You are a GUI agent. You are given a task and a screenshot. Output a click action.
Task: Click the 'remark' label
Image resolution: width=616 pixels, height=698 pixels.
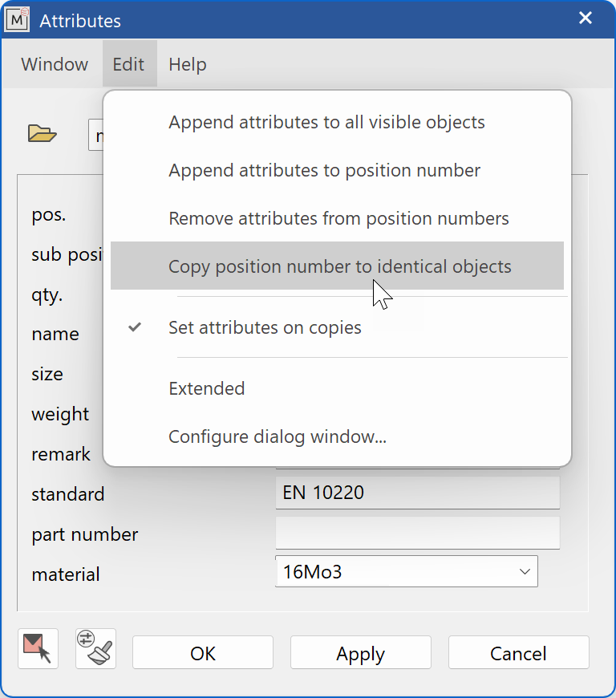coord(60,454)
